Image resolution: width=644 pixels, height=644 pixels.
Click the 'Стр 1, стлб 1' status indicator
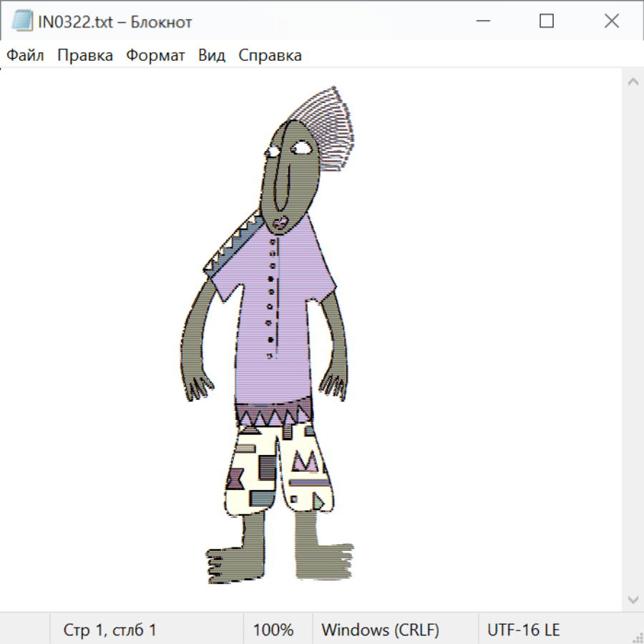coord(109,630)
